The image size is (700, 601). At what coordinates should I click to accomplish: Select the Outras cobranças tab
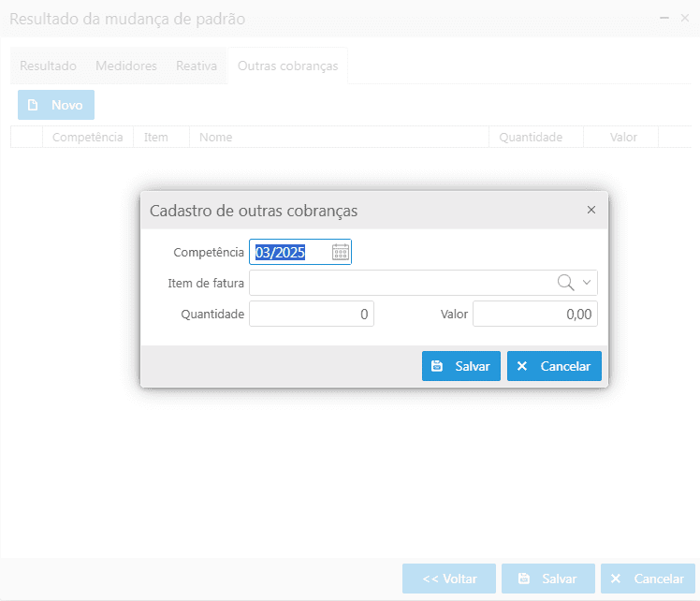tap(287, 66)
